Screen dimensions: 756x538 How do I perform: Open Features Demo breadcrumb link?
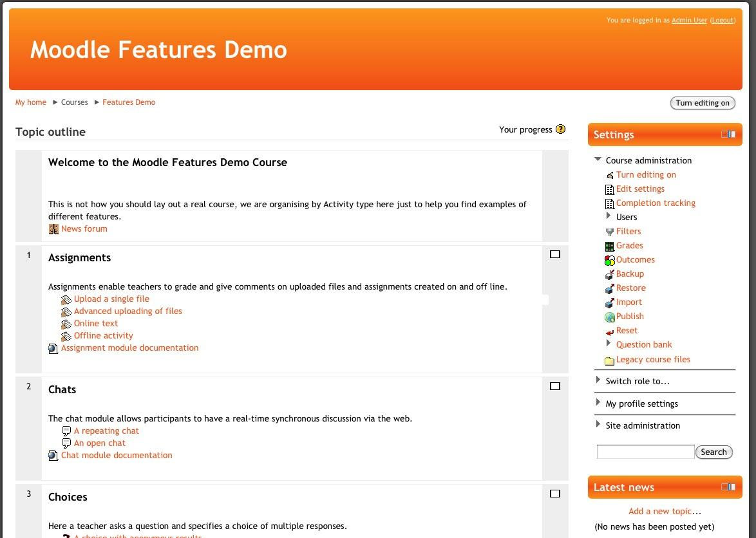click(129, 102)
